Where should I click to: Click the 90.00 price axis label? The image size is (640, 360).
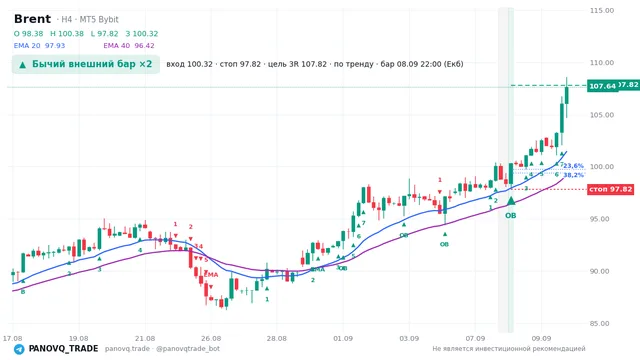pyautogui.click(x=599, y=271)
